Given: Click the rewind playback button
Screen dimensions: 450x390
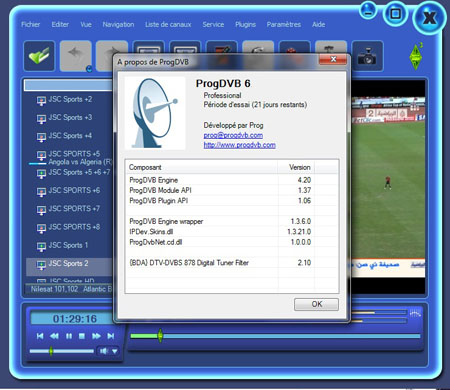Looking at the screenshot, I should 54,336.
